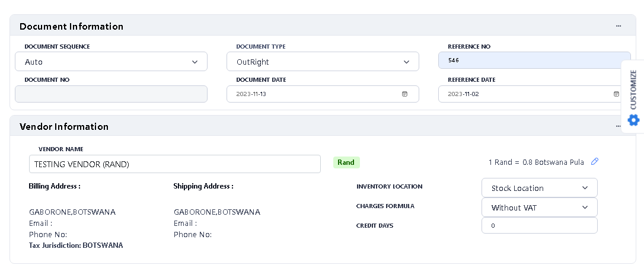Open the Inventory Location dropdown
Image resolution: width=644 pixels, height=268 pixels.
[x=539, y=188]
